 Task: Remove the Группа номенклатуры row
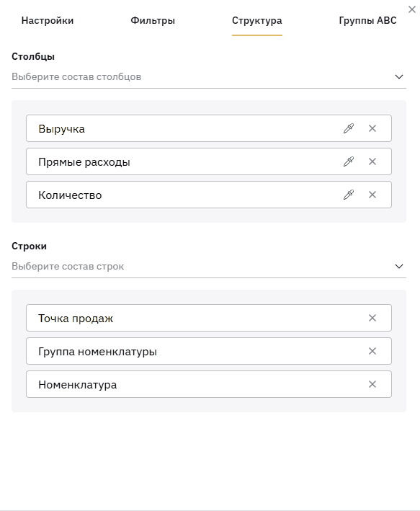point(372,351)
